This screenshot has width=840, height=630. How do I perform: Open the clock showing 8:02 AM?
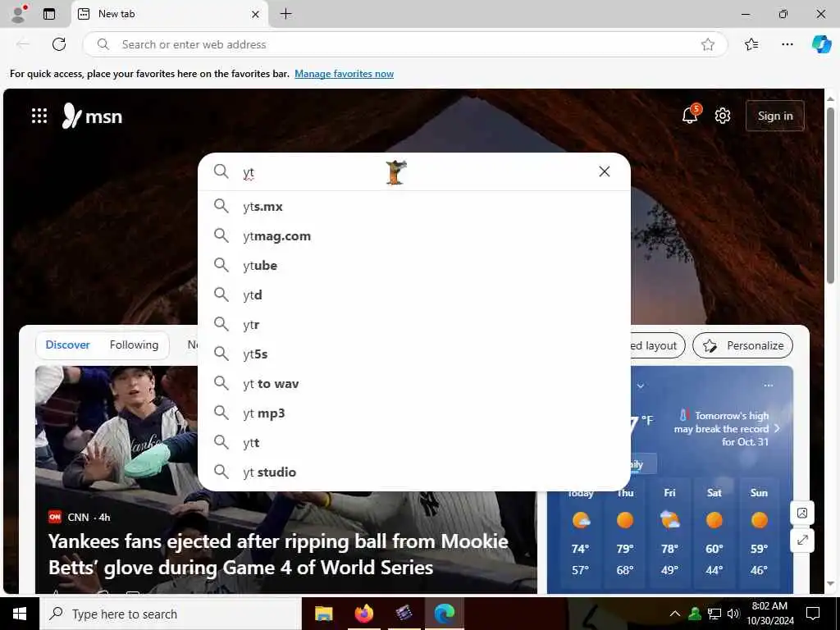(769, 614)
